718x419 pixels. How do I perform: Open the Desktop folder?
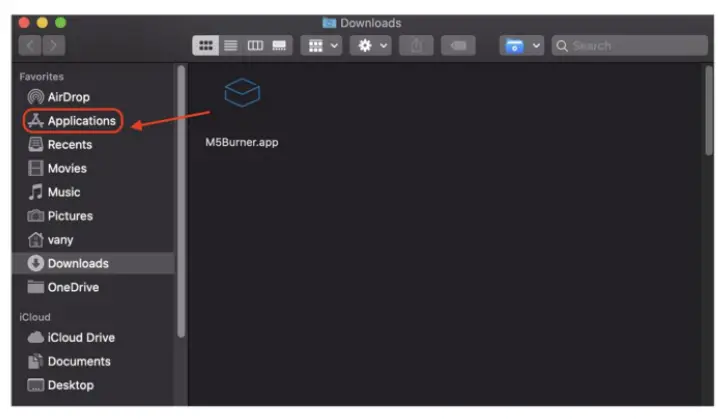60,385
